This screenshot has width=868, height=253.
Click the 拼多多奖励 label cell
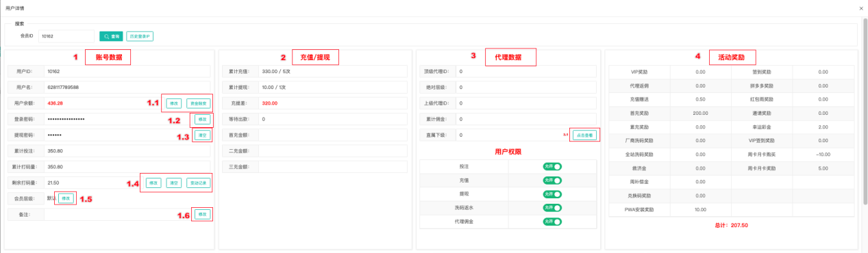click(761, 85)
